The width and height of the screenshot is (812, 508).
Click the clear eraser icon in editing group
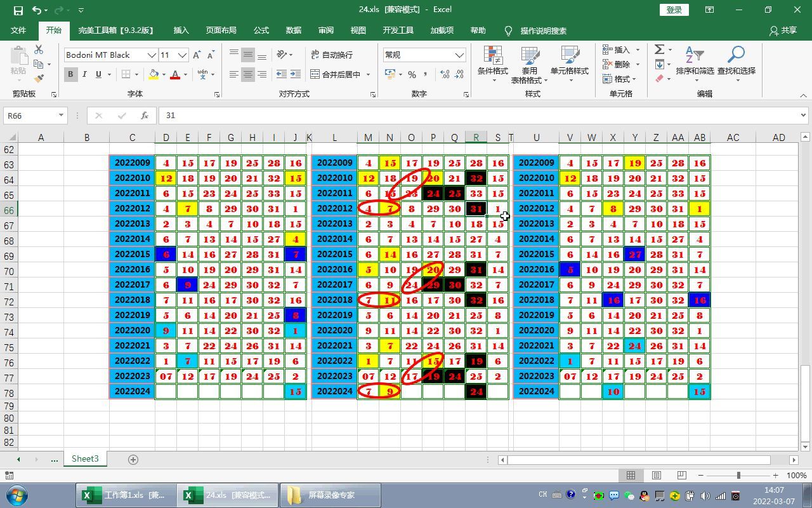pyautogui.click(x=659, y=79)
